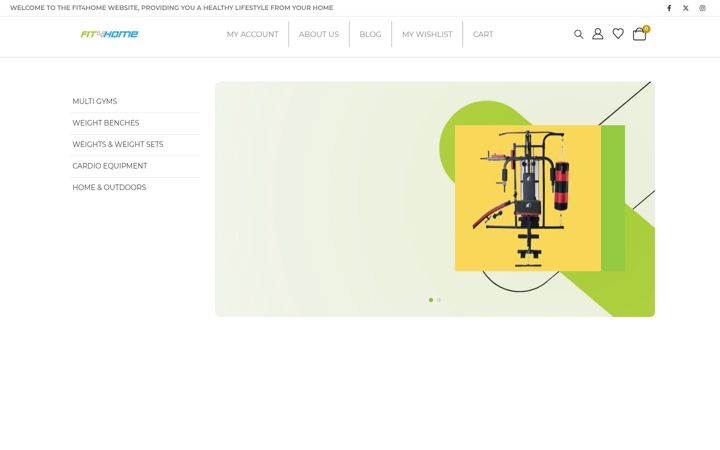Open the X (Twitter) social icon

click(x=686, y=8)
